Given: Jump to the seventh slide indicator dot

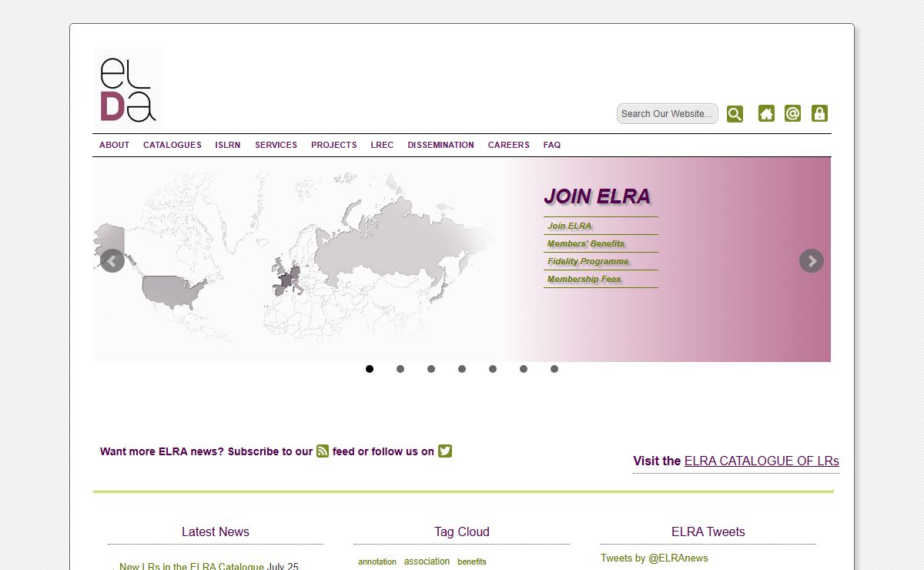Looking at the screenshot, I should [554, 369].
